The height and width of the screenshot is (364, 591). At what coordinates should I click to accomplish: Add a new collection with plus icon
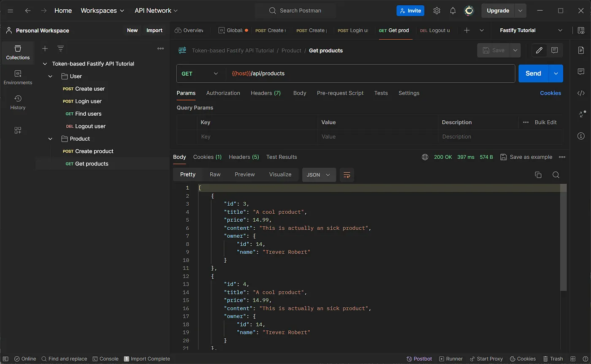[x=45, y=49]
